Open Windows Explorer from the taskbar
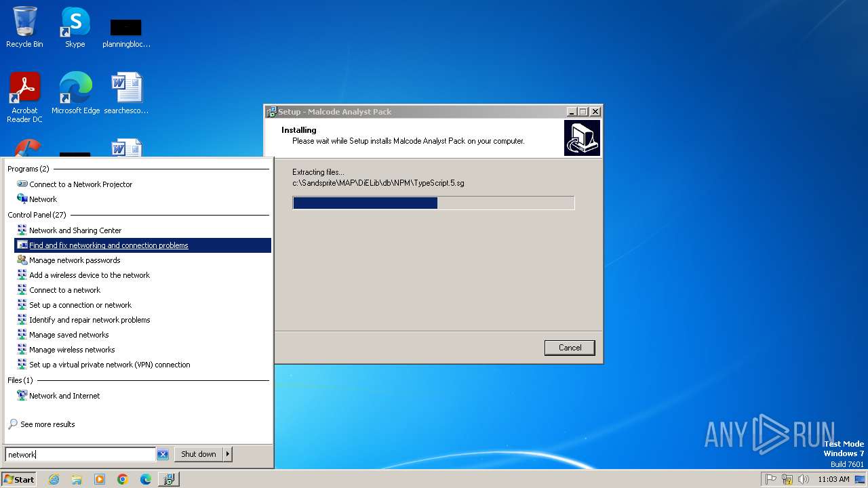This screenshot has width=868, height=488. pos(77,479)
